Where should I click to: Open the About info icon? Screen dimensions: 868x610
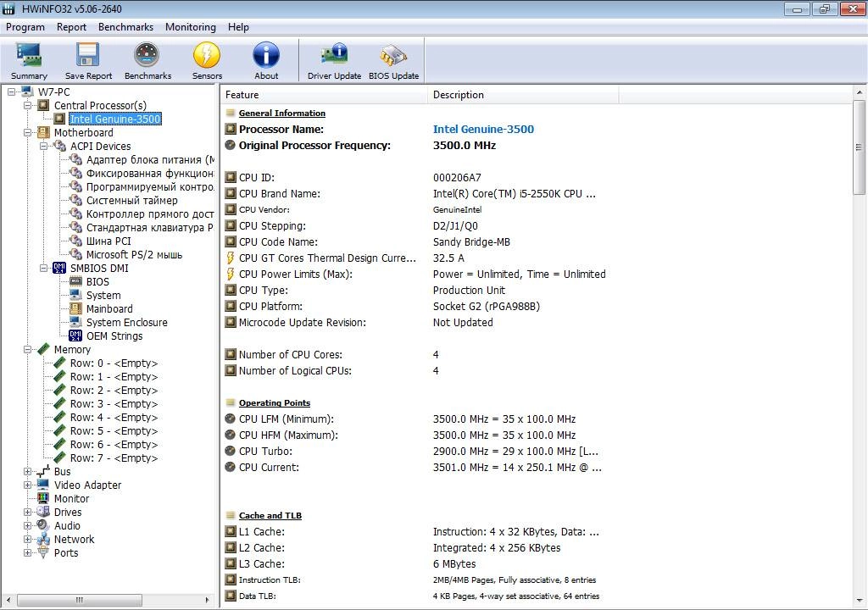pyautogui.click(x=266, y=55)
